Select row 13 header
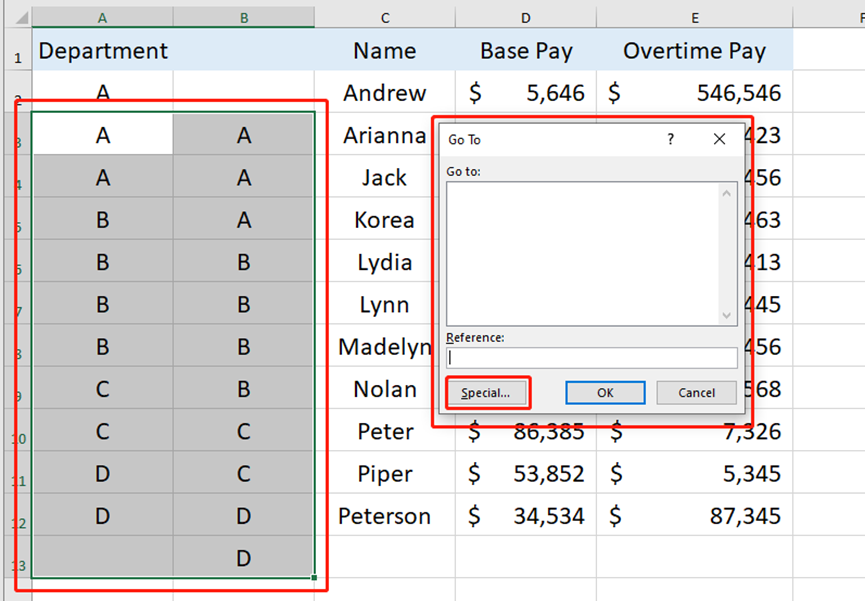Screen dimensions: 865x601 pos(18,557)
